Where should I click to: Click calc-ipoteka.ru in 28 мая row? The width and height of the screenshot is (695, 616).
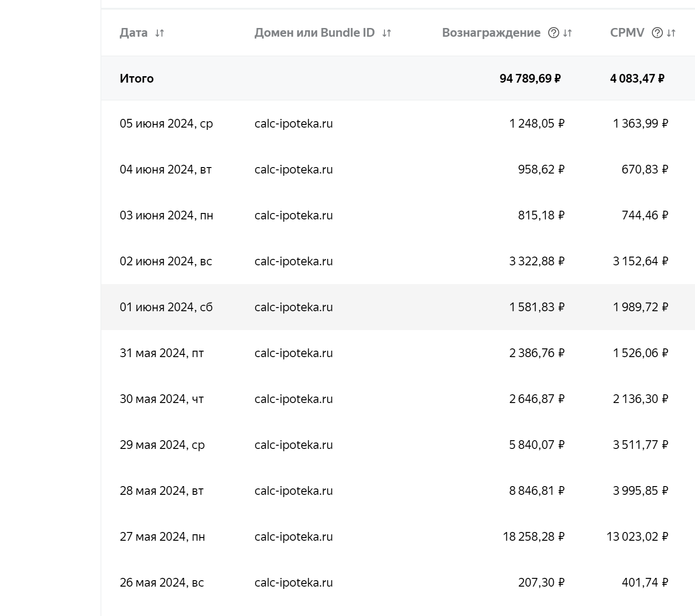(x=294, y=491)
